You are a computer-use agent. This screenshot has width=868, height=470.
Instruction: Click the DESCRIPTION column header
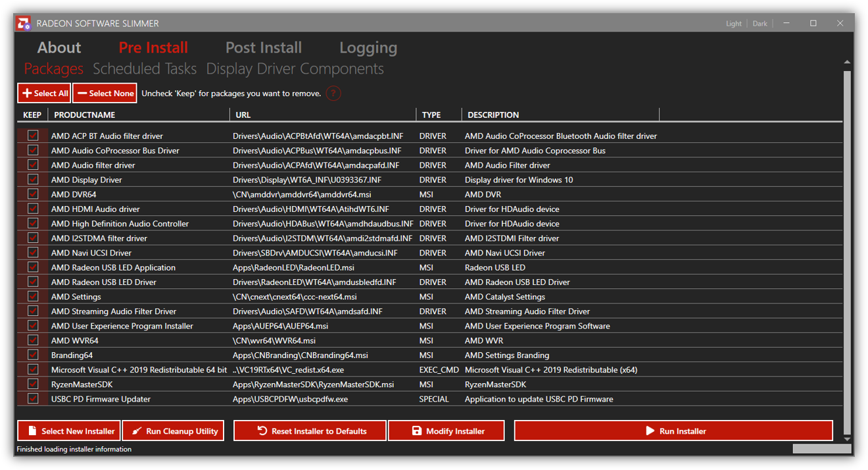(560, 115)
